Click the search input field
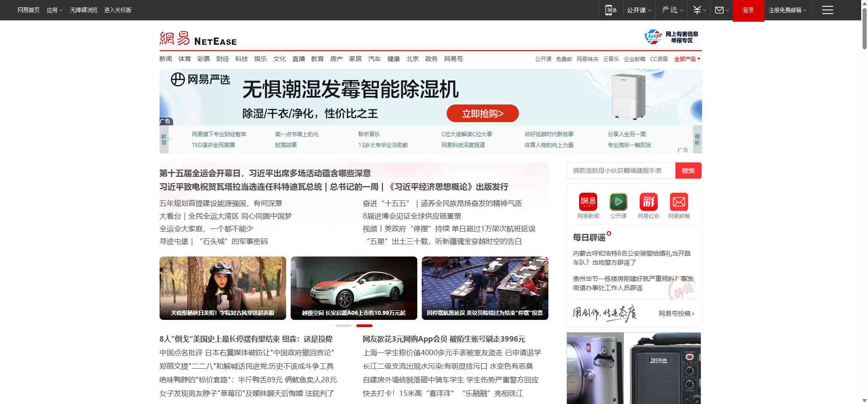Screen dimensions: 868x404 click(620, 171)
